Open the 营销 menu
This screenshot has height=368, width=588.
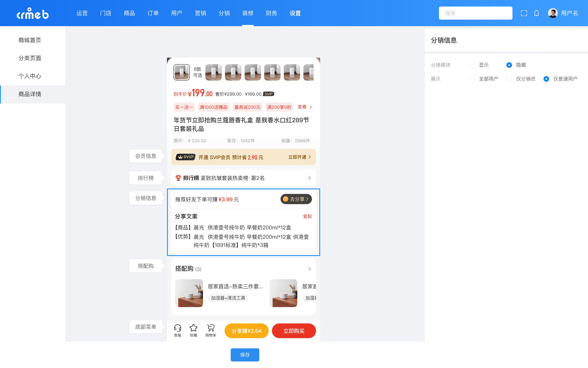pyautogui.click(x=200, y=13)
